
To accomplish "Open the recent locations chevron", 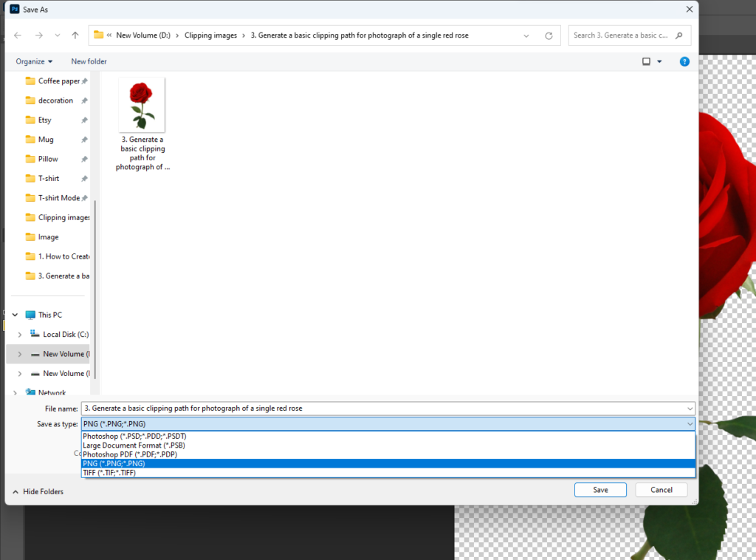I will [x=58, y=35].
